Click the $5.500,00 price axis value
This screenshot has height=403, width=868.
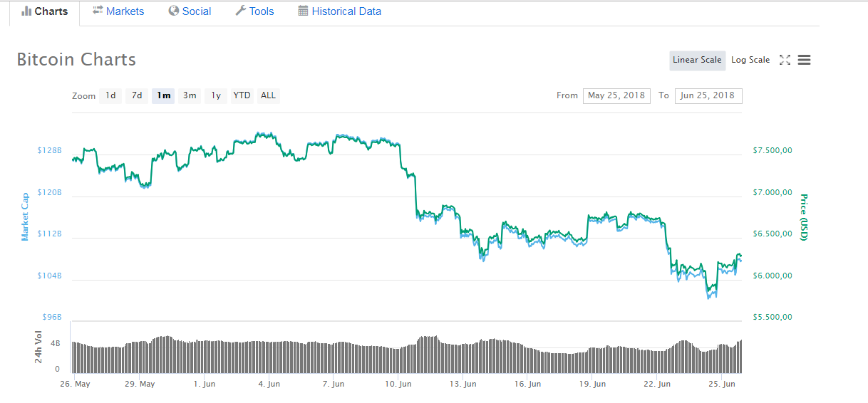point(773,318)
